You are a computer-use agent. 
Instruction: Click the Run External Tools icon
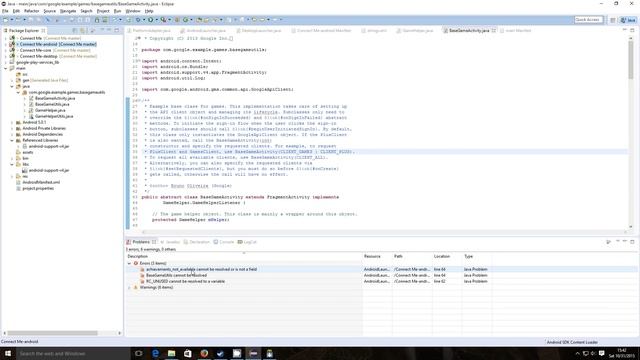click(x=163, y=20)
